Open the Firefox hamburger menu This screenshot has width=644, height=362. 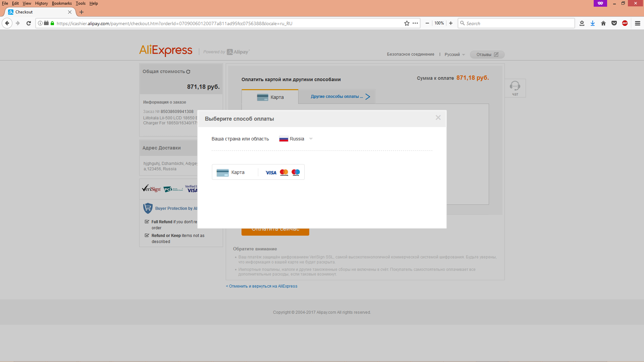click(638, 23)
